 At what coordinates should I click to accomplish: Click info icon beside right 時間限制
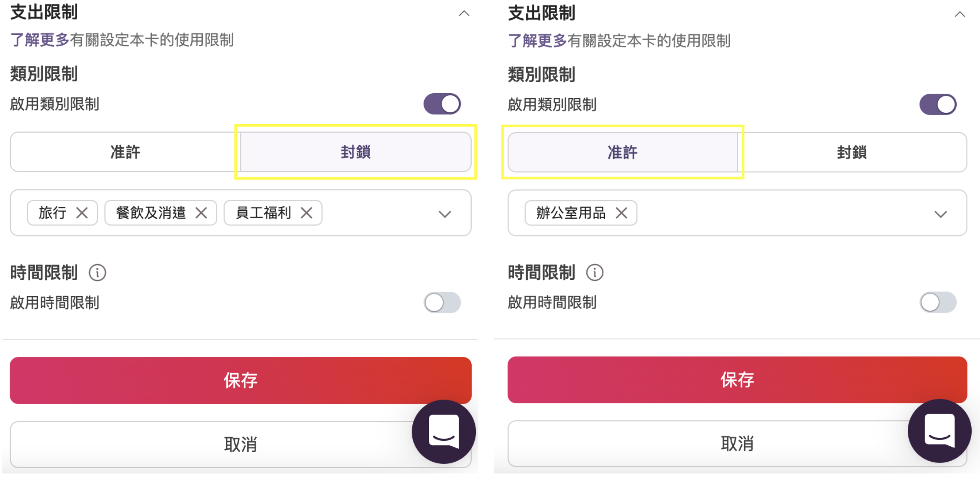[x=594, y=273]
